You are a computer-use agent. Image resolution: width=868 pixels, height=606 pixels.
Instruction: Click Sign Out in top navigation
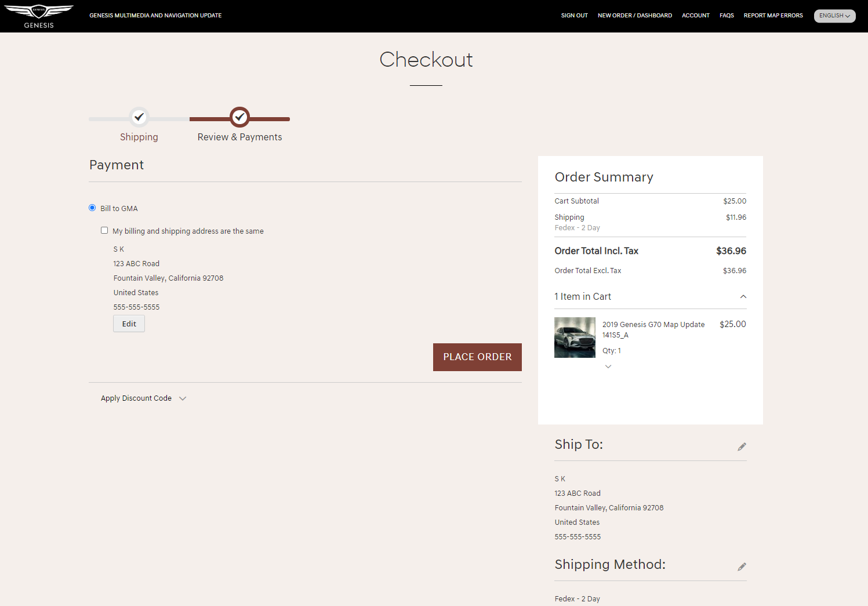[574, 16]
